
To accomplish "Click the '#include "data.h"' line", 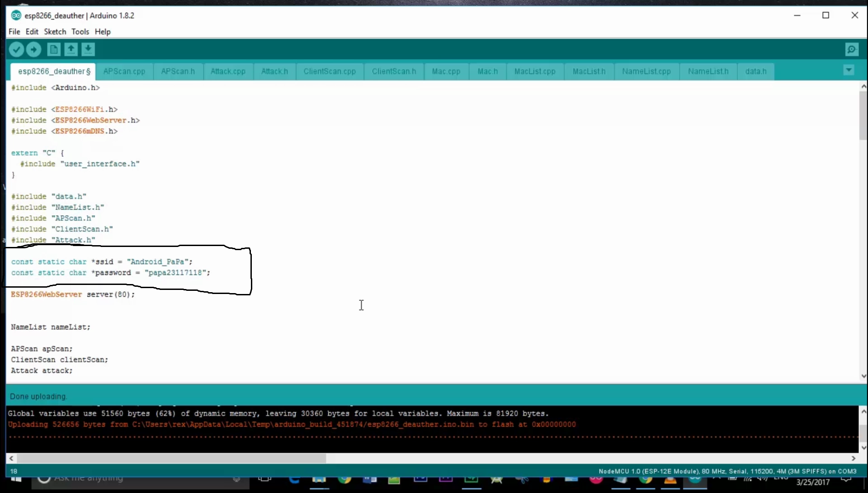I will (49, 196).
